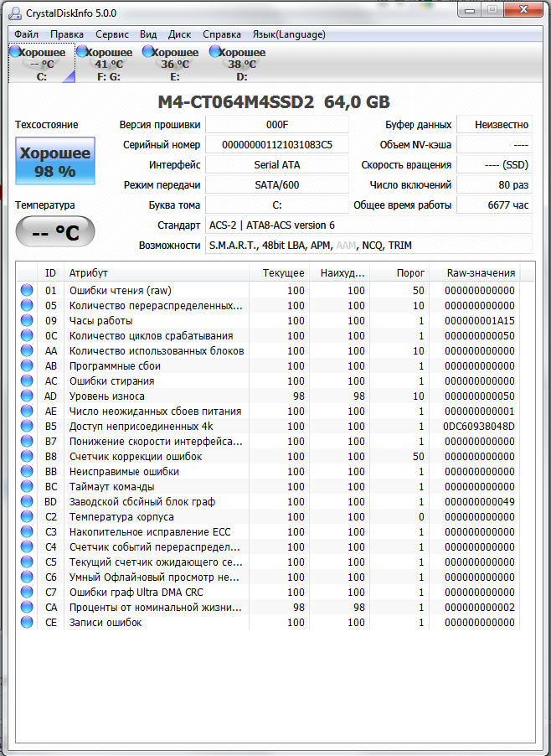Click the Порог column header
The image size is (551, 756).
coord(399,273)
